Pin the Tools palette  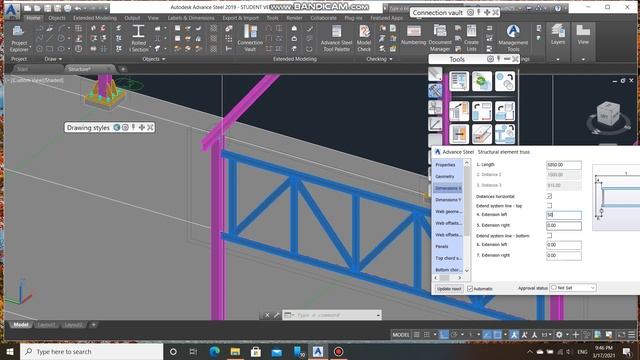(498, 59)
